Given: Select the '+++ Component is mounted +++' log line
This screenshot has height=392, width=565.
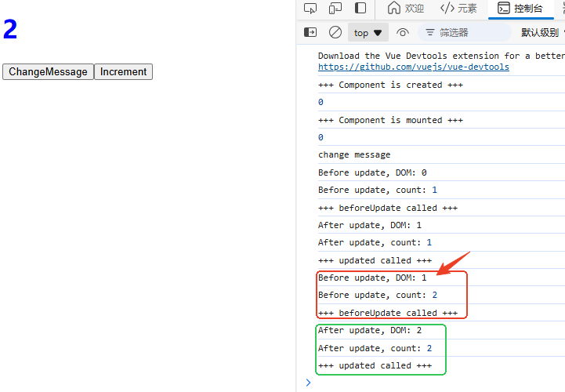Looking at the screenshot, I should click(390, 120).
